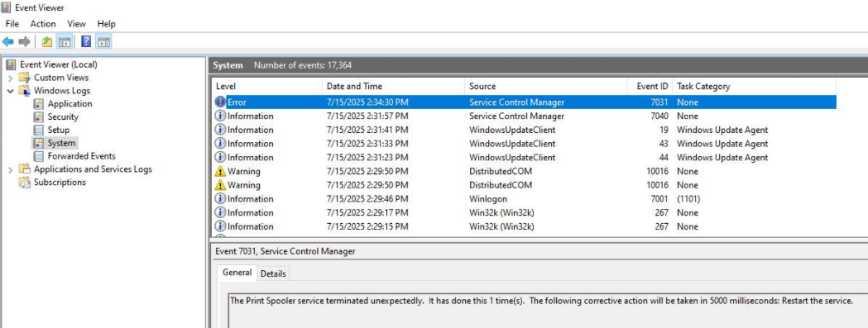Screen dimensions: 868x328
Task: Click the Windows Logs folder icon
Action: 24,91
